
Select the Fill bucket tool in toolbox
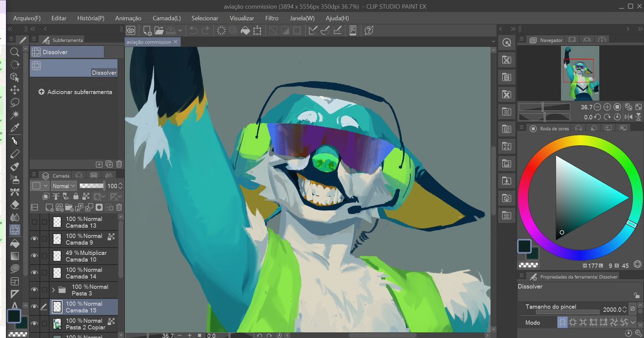(x=15, y=243)
